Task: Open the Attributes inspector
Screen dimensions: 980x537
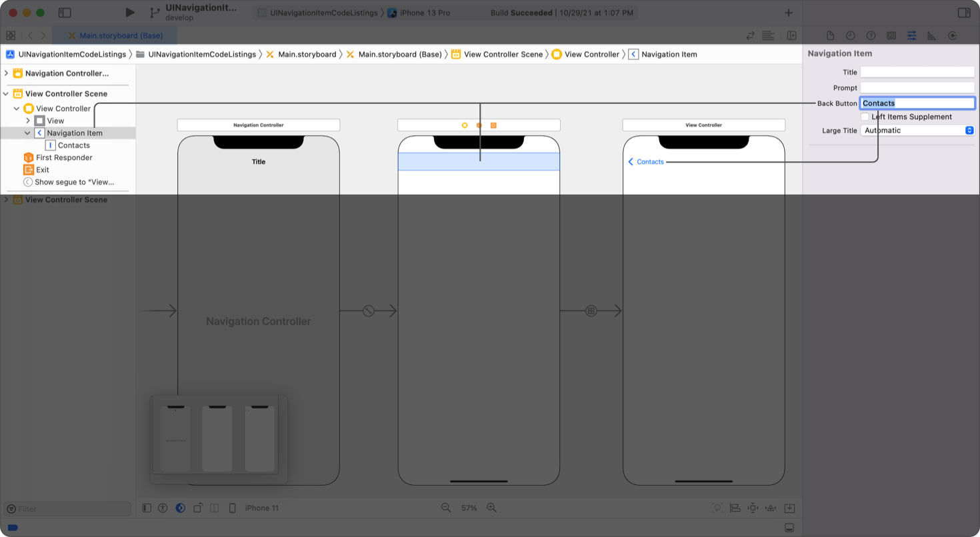Action: (911, 35)
